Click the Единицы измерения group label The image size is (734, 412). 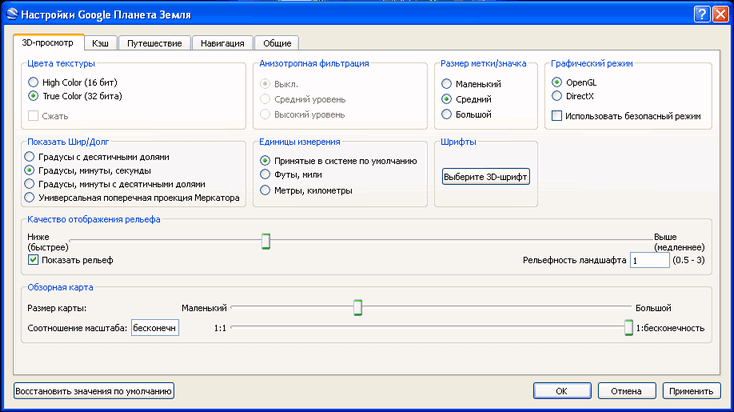tap(300, 142)
